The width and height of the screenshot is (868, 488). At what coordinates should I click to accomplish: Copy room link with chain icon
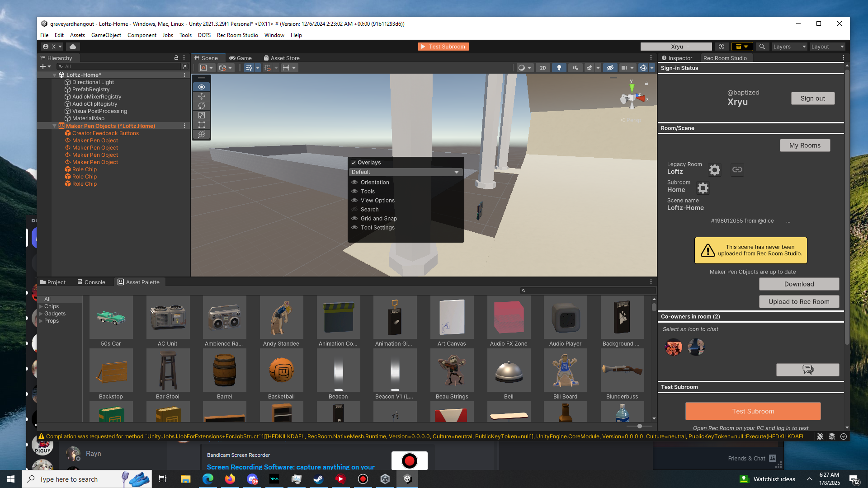(x=737, y=170)
